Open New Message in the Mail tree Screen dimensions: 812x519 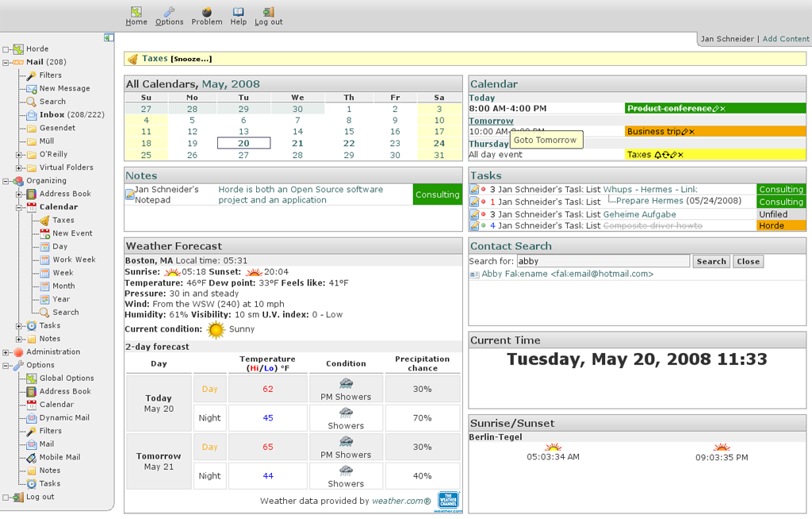[64, 88]
